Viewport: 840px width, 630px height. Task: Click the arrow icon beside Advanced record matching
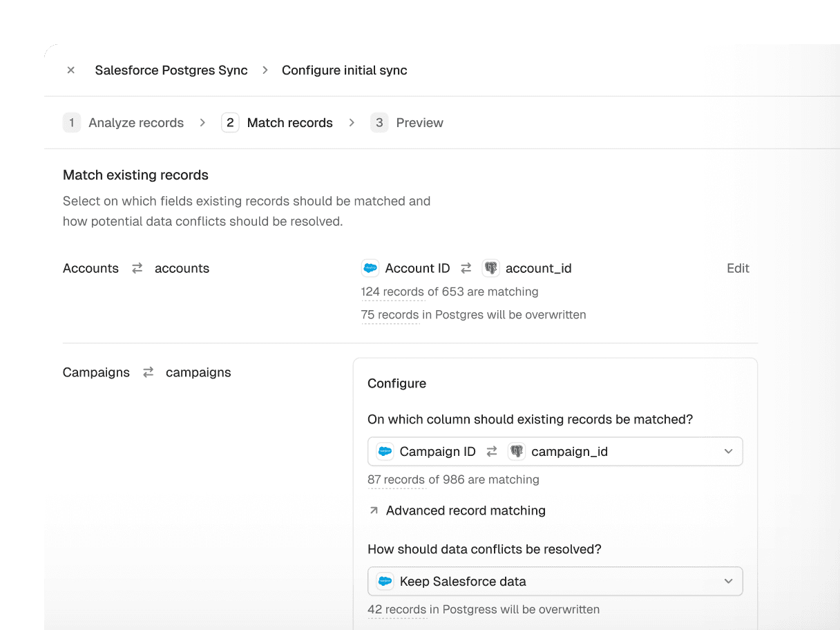click(x=374, y=510)
